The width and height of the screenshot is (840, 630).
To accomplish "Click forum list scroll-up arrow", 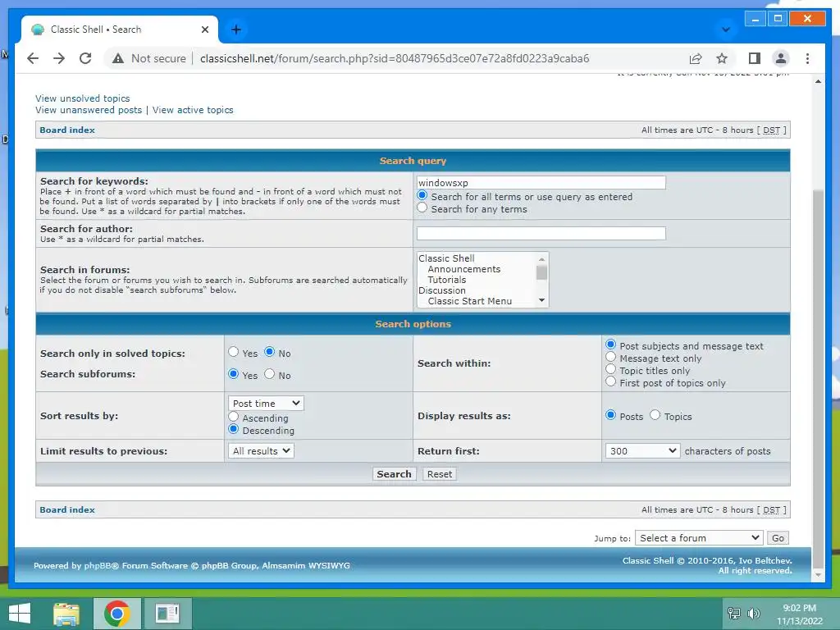I will pyautogui.click(x=541, y=258).
